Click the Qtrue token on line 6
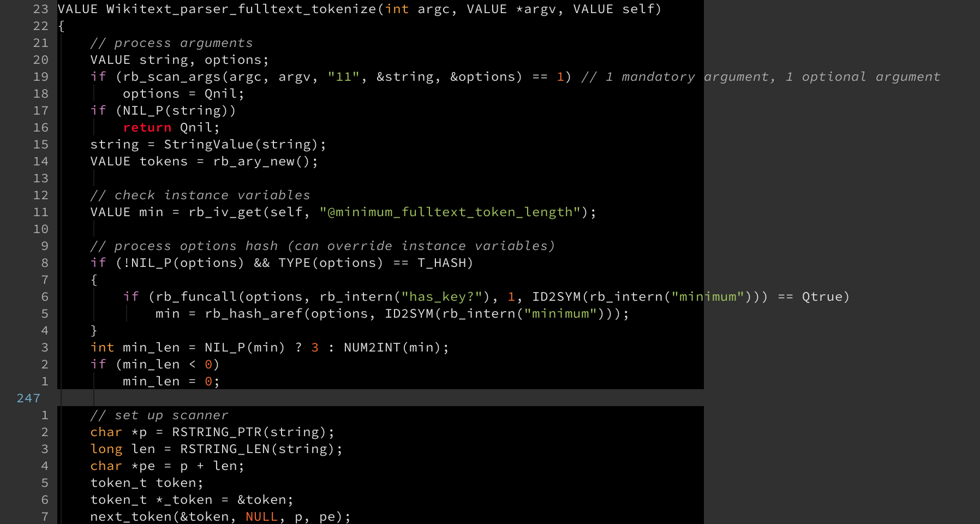 [x=824, y=296]
